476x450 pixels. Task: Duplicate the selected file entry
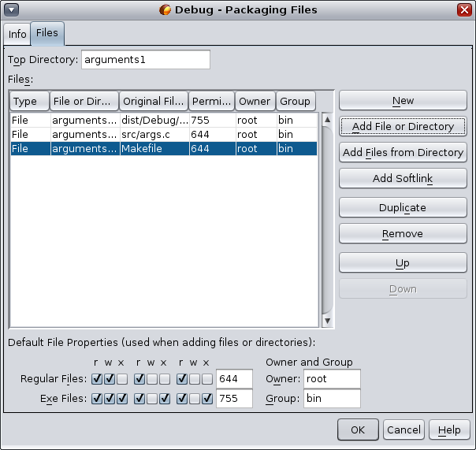coord(403,208)
